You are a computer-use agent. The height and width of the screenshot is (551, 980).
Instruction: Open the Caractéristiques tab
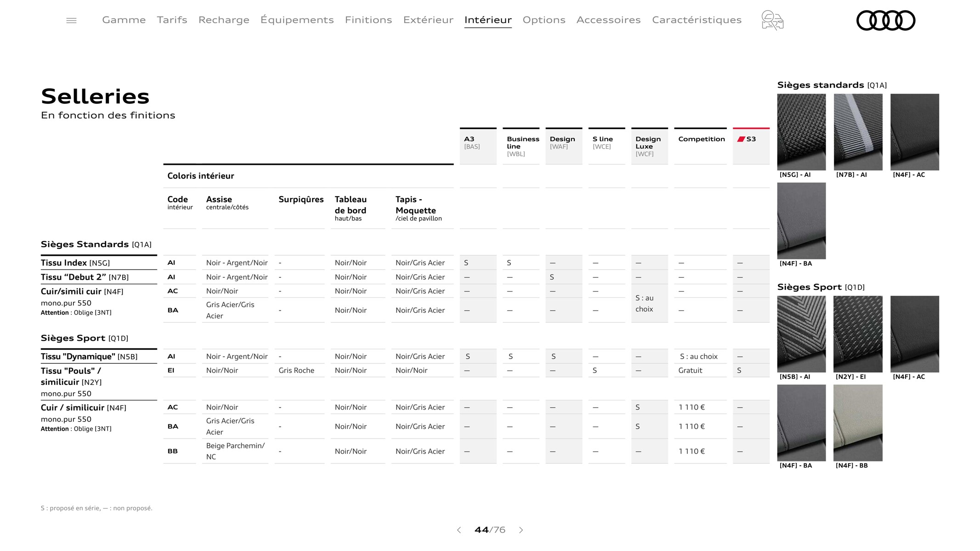(697, 20)
